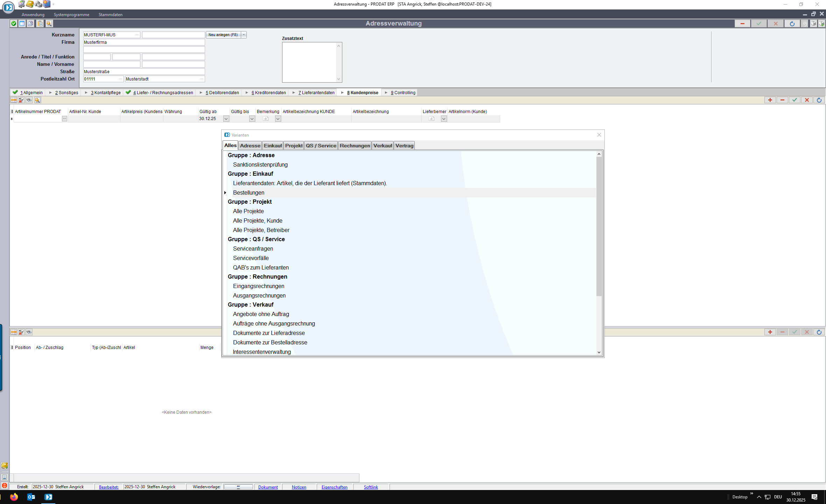Open the Gültig ab date dropdown
The width and height of the screenshot is (826, 504).
pos(226,119)
